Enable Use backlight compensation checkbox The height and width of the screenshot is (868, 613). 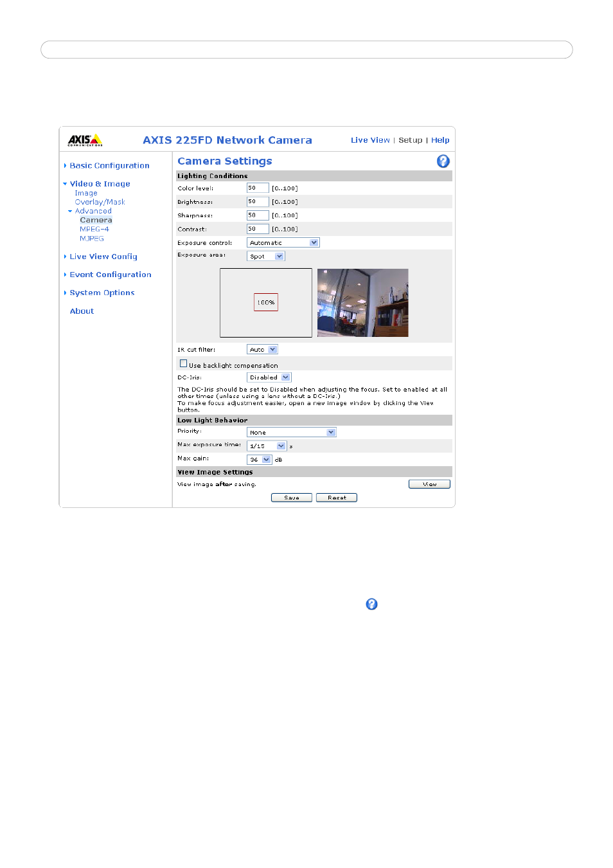pos(183,363)
